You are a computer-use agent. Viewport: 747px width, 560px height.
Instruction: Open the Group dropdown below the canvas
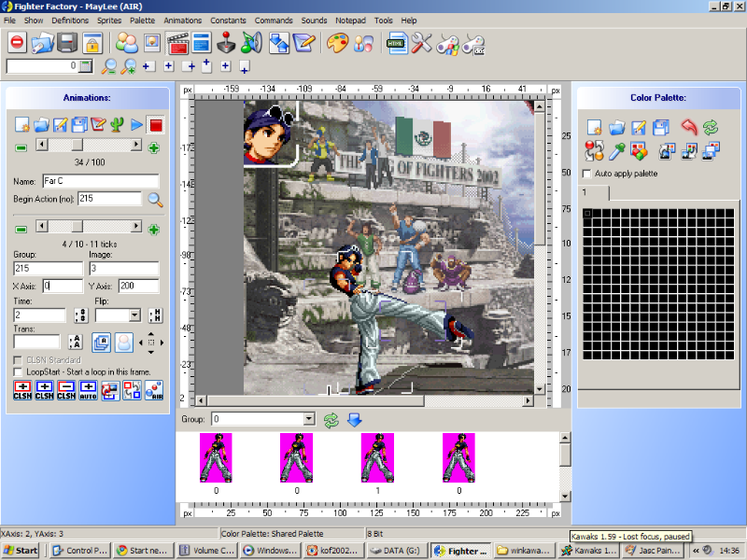point(310,420)
